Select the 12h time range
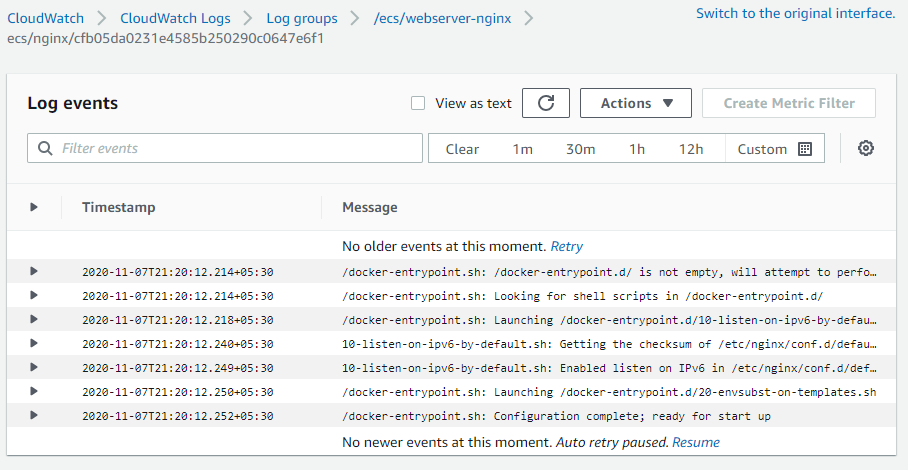This screenshot has width=908, height=470. (x=691, y=149)
